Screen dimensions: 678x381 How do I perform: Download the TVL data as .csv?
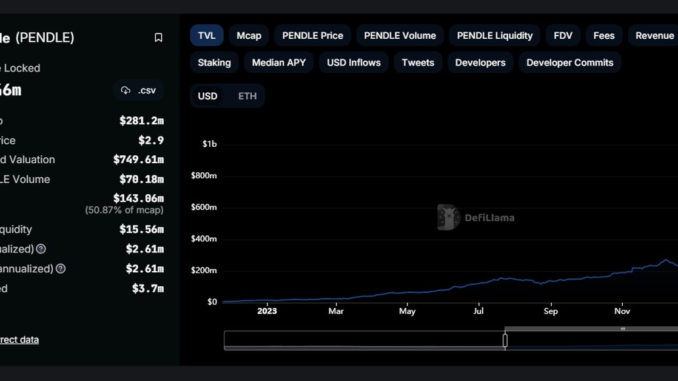pyautogui.click(x=138, y=90)
